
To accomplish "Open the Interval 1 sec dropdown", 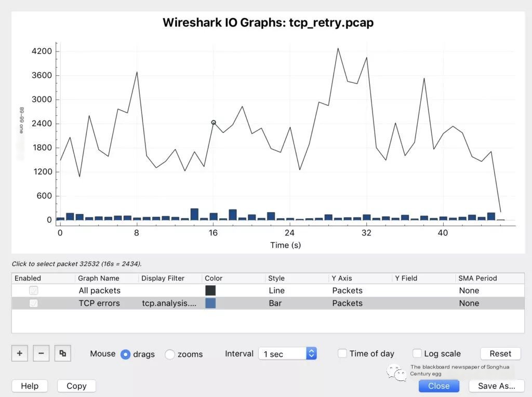I will click(288, 353).
